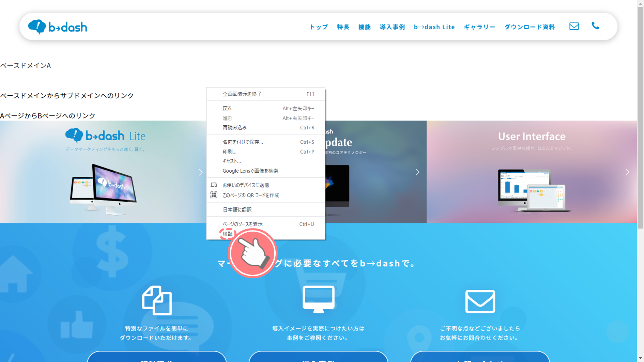The width and height of the screenshot is (644, 362).
Task: Select お使いのデバイスに送信 menu entry
Action: coord(266,185)
